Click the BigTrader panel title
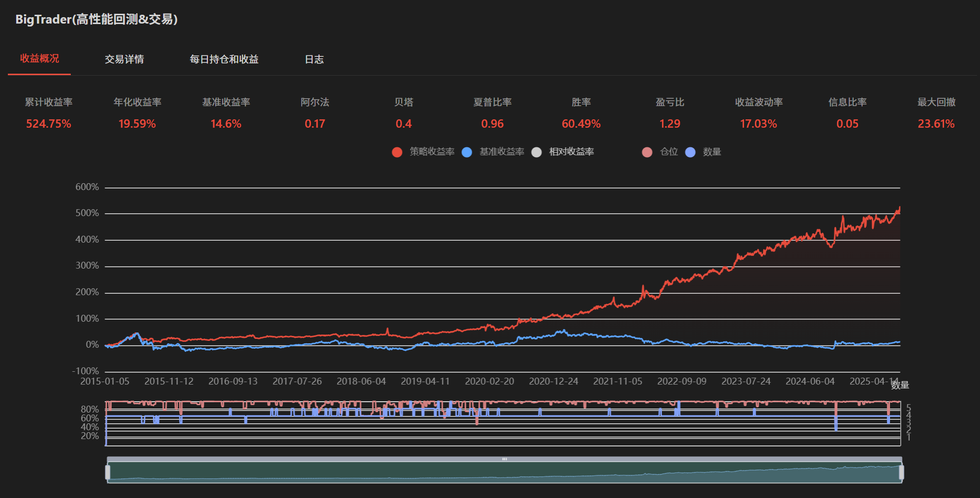The width and height of the screenshot is (980, 498). 96,20
